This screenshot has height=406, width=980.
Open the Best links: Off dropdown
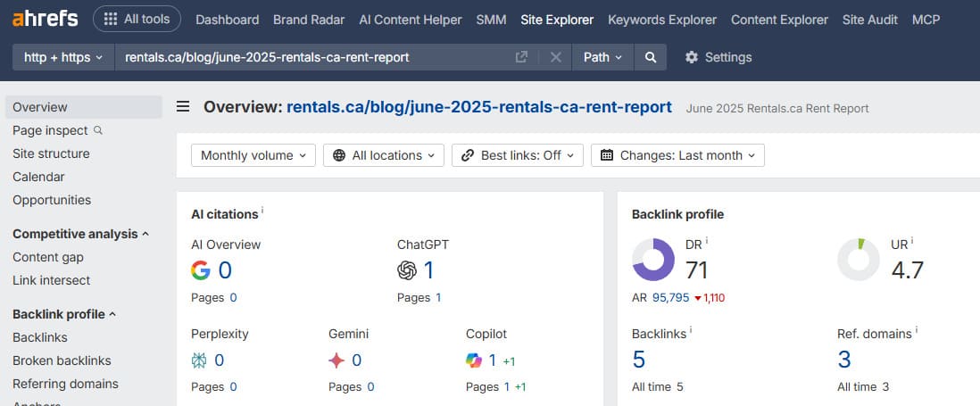point(518,155)
